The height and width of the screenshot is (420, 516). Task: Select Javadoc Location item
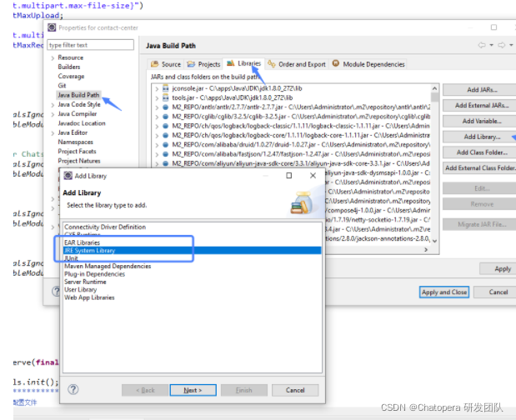82,123
